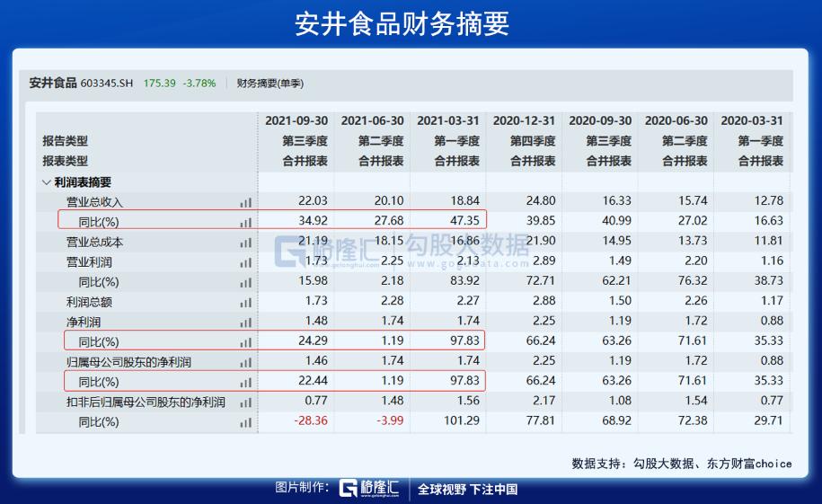
Task: Click stock name 安井食品 in header
Action: (x=53, y=83)
